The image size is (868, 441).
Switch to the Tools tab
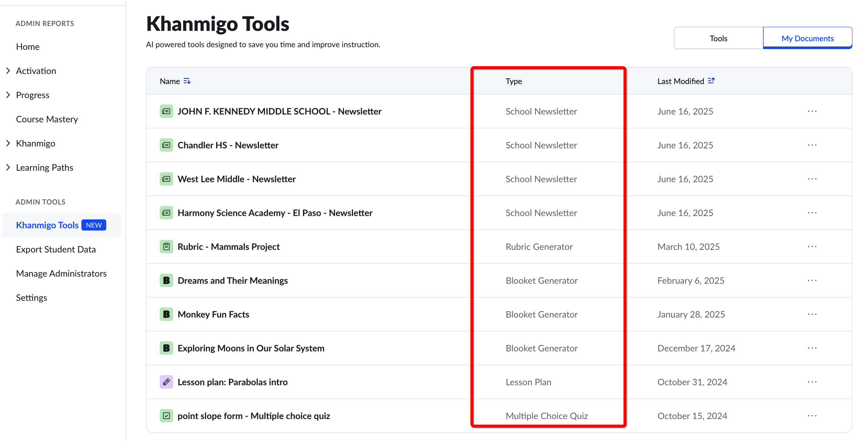pyautogui.click(x=719, y=38)
